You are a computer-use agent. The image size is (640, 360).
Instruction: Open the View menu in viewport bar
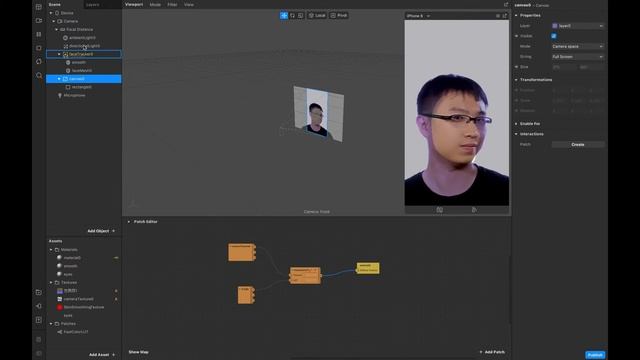[x=189, y=4]
